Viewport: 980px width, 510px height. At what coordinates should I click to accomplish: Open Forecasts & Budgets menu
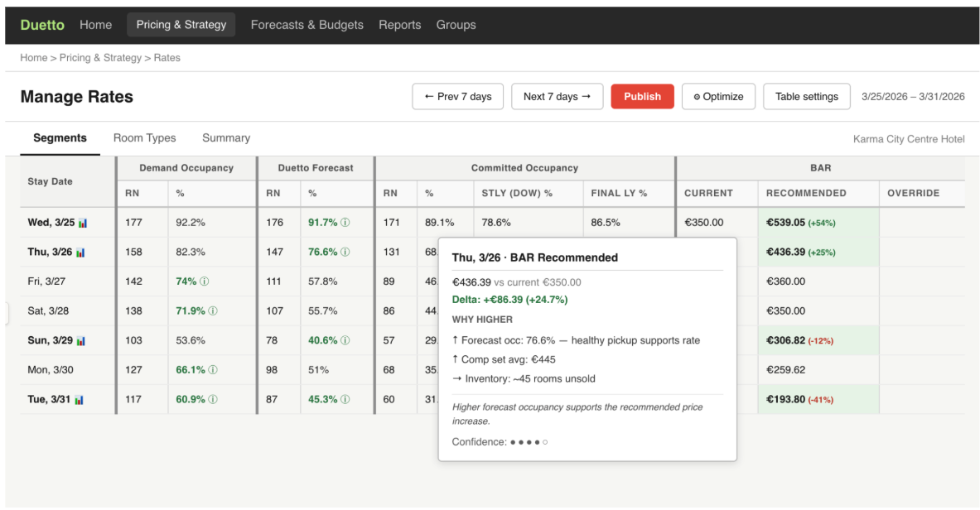pyautogui.click(x=307, y=25)
